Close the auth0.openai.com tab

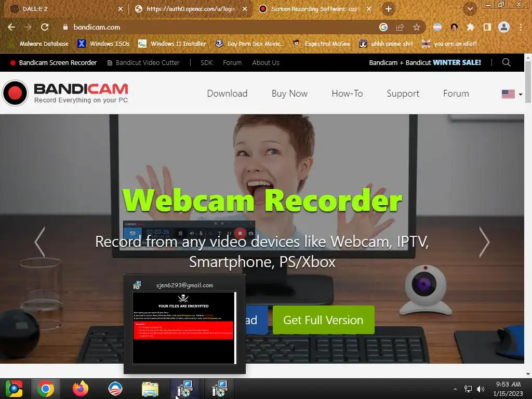pos(245,9)
